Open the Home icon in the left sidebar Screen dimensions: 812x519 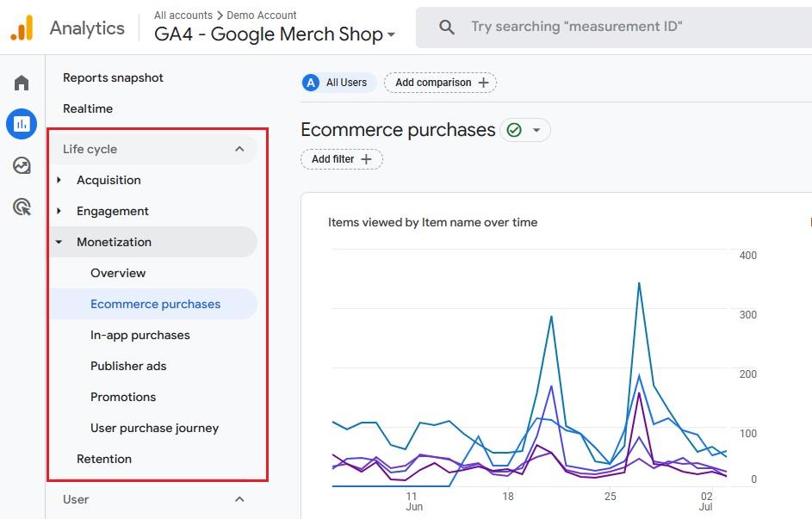click(21, 82)
